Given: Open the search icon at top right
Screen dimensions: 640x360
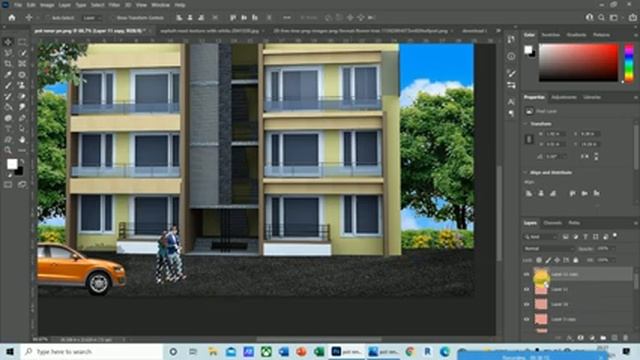Looking at the screenshot, I should (601, 18).
